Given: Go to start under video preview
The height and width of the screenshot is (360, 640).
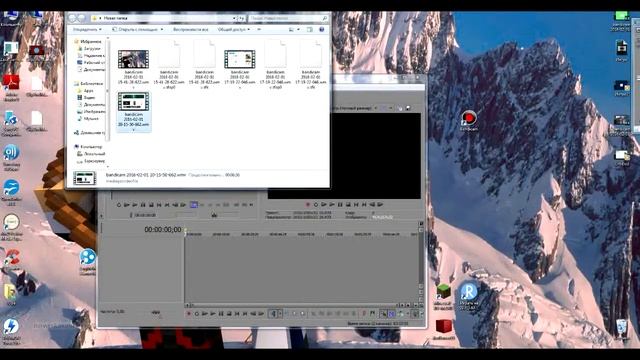Looking at the screenshot, I should point(356,204).
